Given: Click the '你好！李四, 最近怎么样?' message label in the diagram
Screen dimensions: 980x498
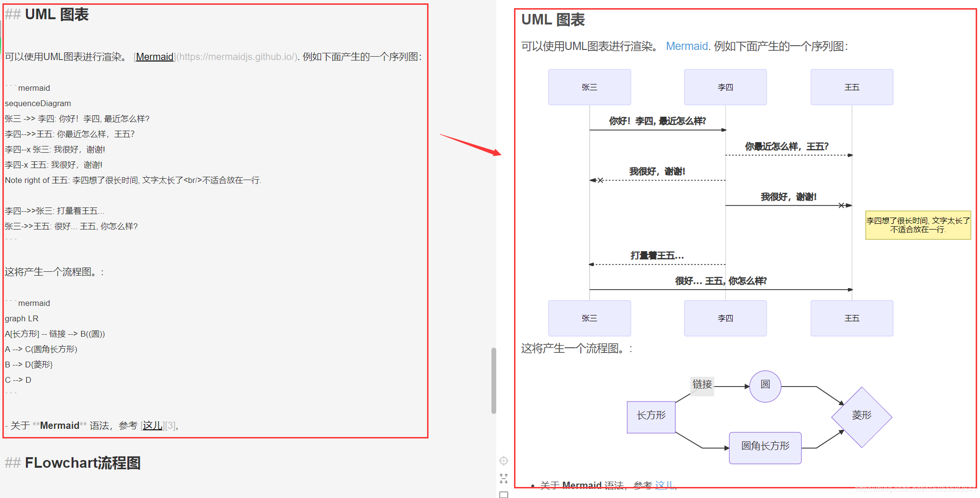Looking at the screenshot, I should 658,121.
